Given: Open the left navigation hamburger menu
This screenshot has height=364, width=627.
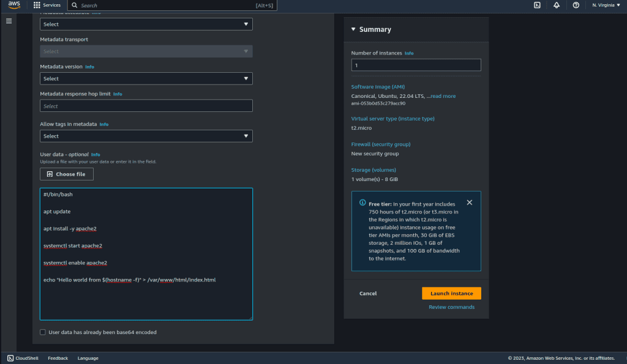Looking at the screenshot, I should coord(9,21).
